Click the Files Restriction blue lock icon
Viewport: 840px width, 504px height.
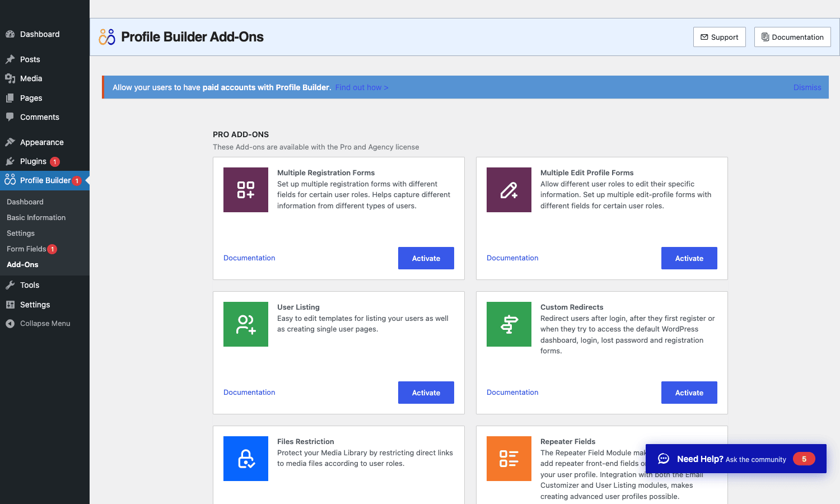click(x=246, y=459)
